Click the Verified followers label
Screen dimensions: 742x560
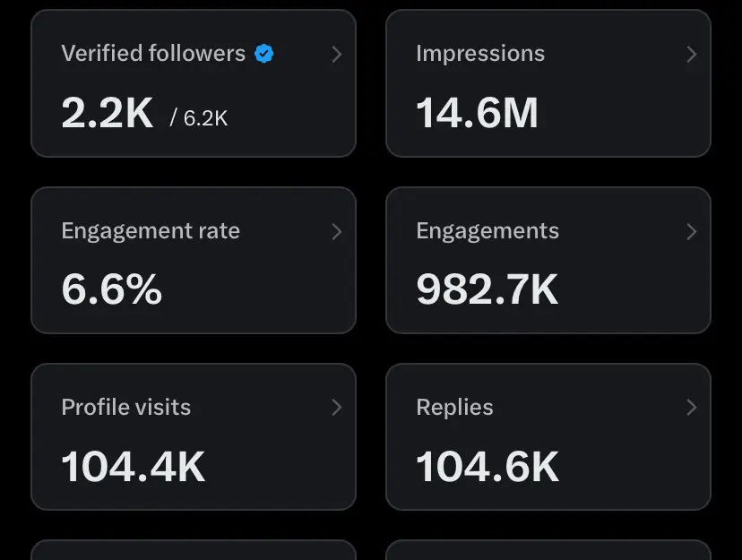[x=153, y=54]
